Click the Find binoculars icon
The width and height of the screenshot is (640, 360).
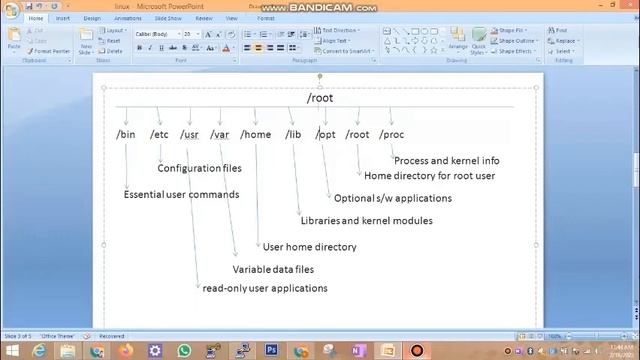point(551,30)
